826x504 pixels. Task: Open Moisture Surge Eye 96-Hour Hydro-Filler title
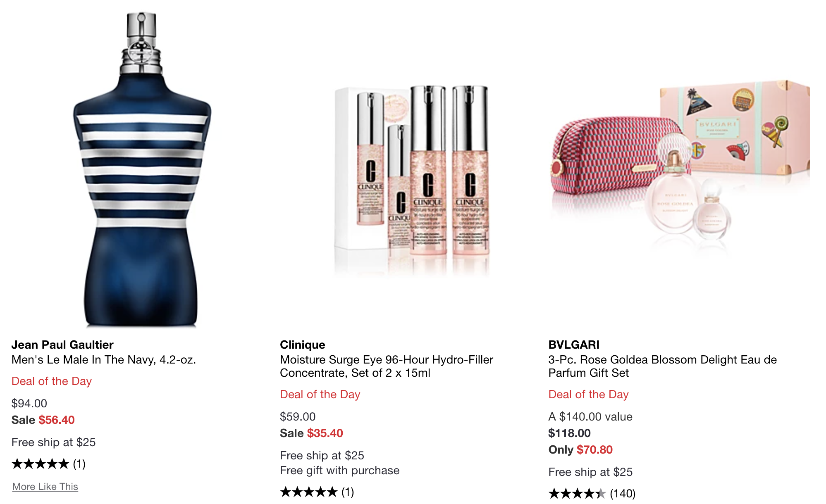(x=387, y=366)
